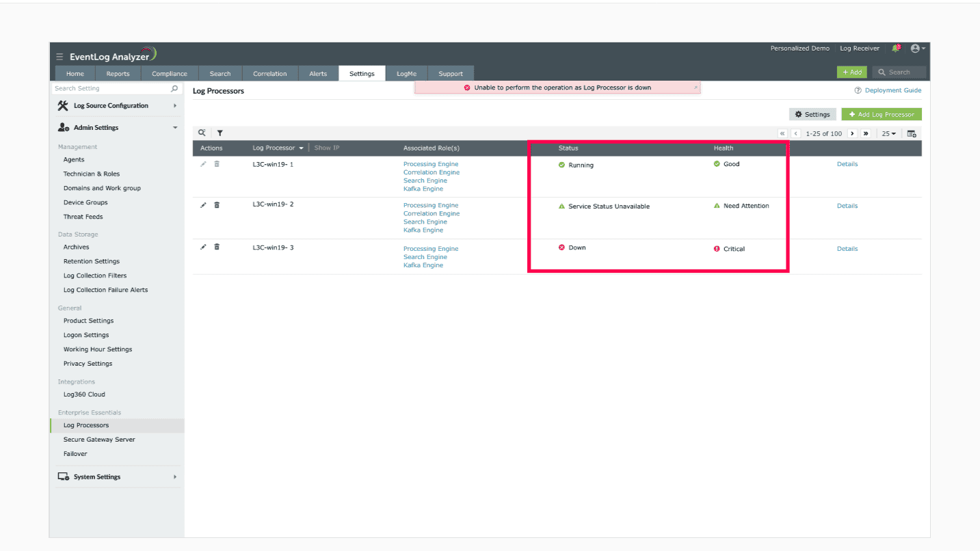The width and height of the screenshot is (980, 551).
Task: Delete the L3C-win19- 3 log processor
Action: (x=217, y=247)
